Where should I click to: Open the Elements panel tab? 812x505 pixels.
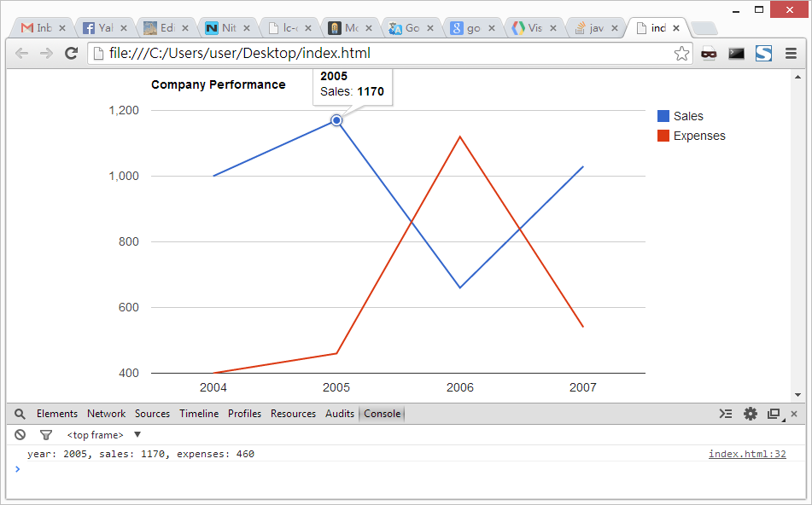pos(57,414)
